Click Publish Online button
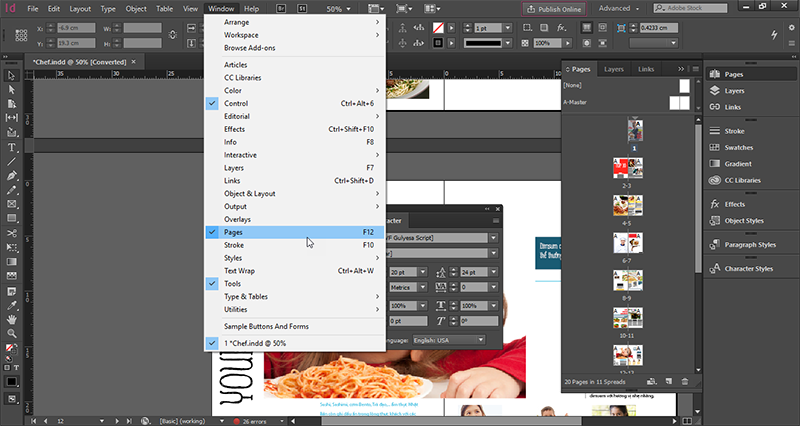 554,9
